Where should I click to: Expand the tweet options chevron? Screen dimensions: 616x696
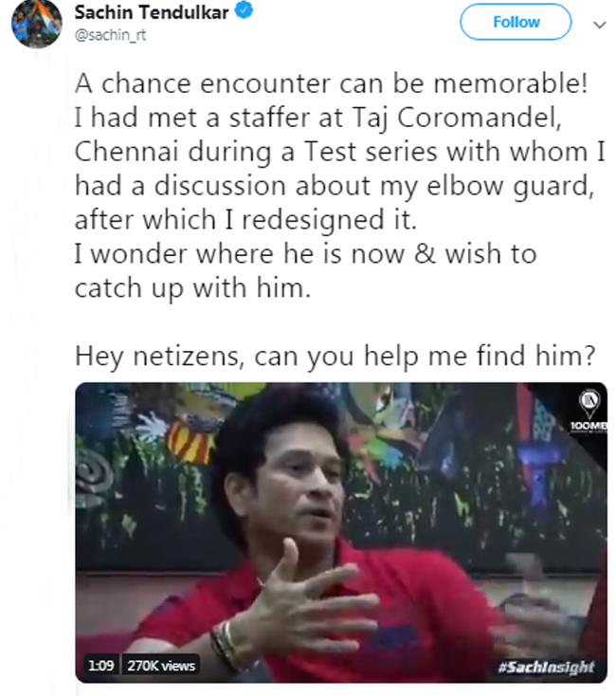click(600, 25)
